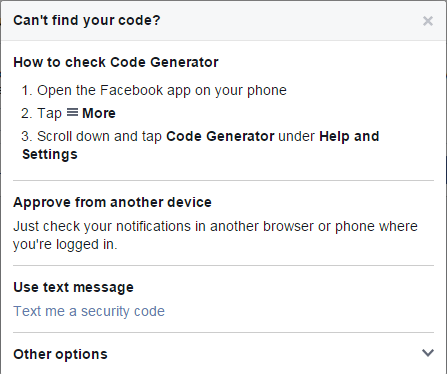Close the Can't find your code dialog
The height and width of the screenshot is (374, 447).
428,21
